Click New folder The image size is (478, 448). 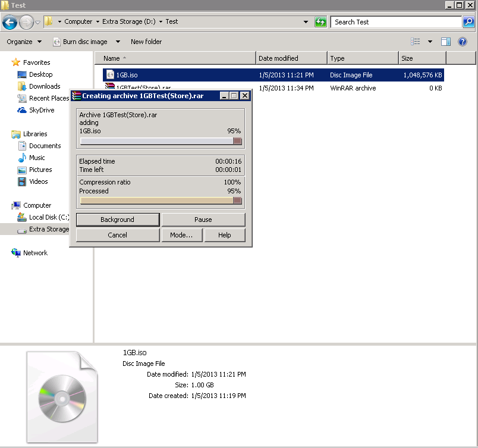(146, 42)
